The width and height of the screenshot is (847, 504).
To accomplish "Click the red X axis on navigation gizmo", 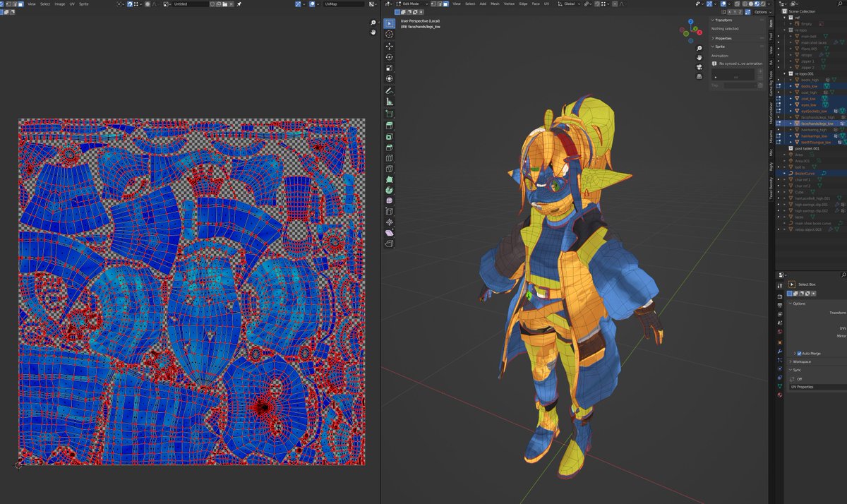I will click(701, 31).
